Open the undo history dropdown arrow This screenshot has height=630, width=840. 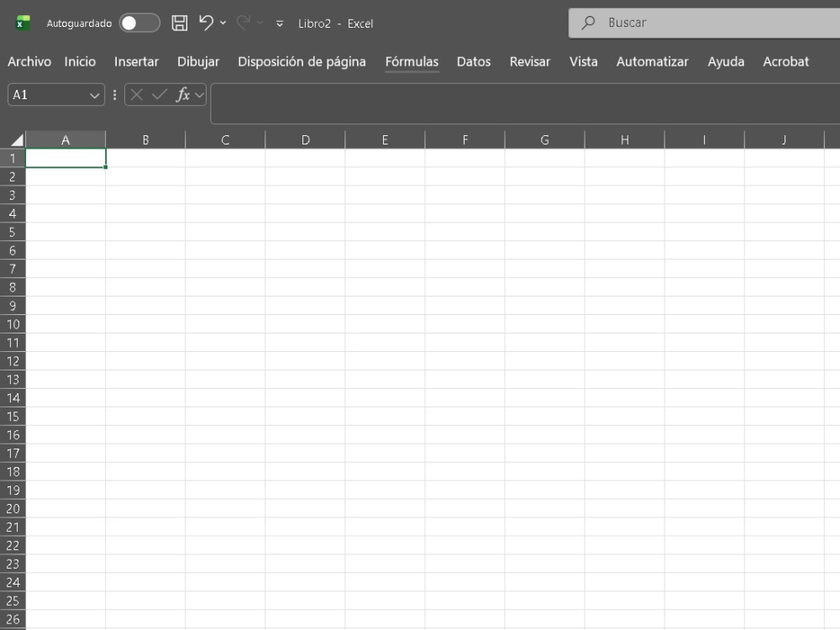pos(223,23)
